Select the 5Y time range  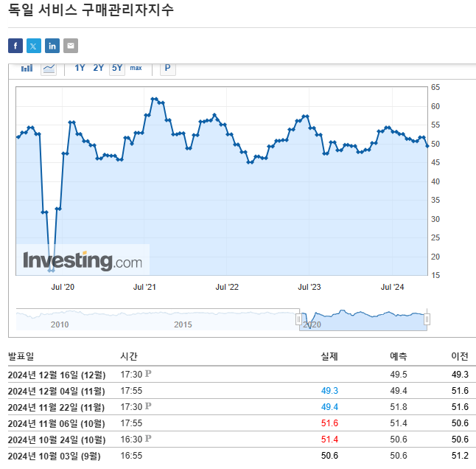tap(117, 69)
